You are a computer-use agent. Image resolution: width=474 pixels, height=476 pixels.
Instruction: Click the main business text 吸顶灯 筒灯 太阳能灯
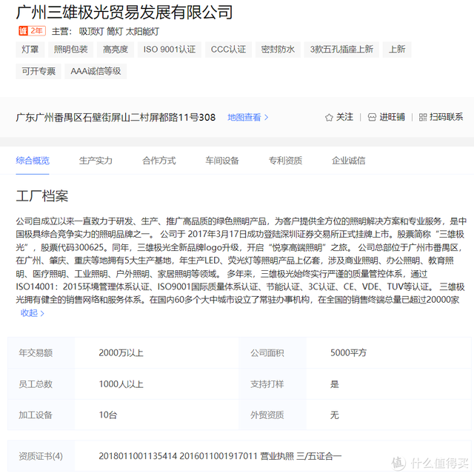coord(119,31)
